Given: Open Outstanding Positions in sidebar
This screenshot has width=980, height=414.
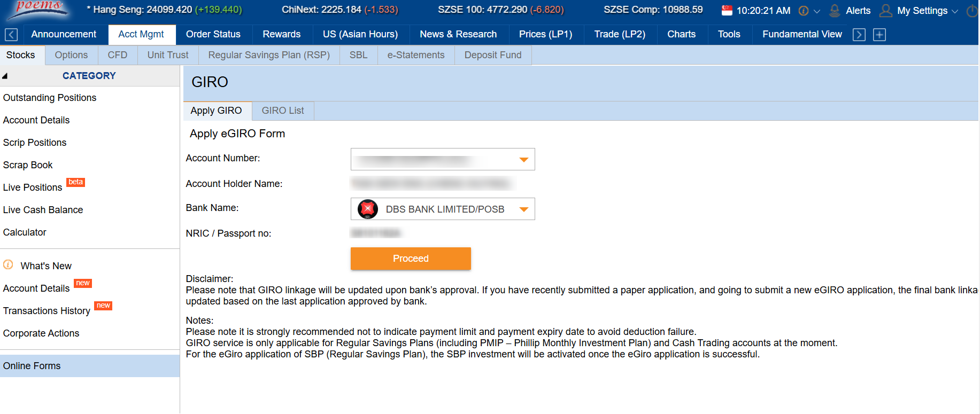Looking at the screenshot, I should coord(50,98).
